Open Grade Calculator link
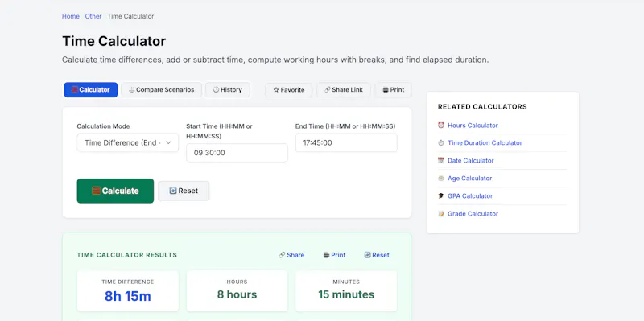Viewport: 644px width, 321px height. 473,213
